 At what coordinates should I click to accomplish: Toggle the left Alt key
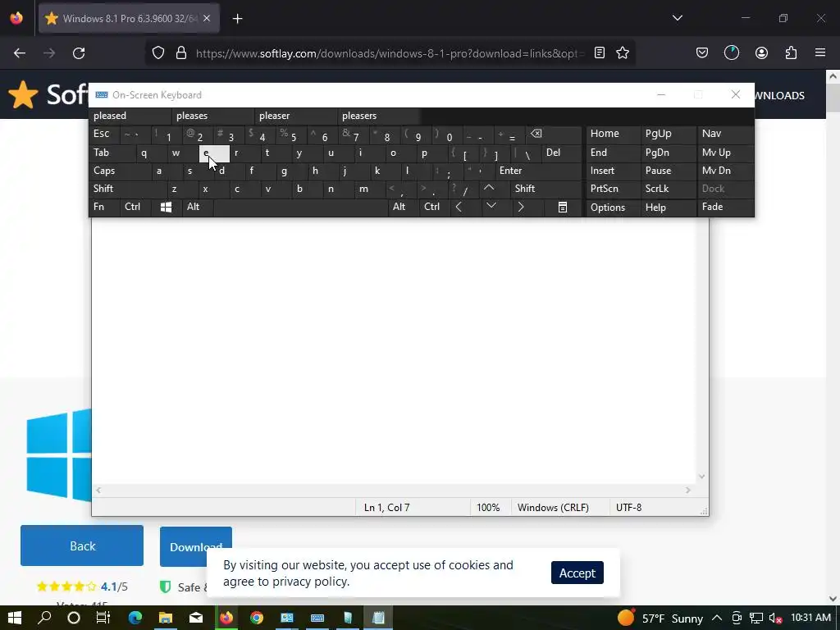[x=198, y=207]
